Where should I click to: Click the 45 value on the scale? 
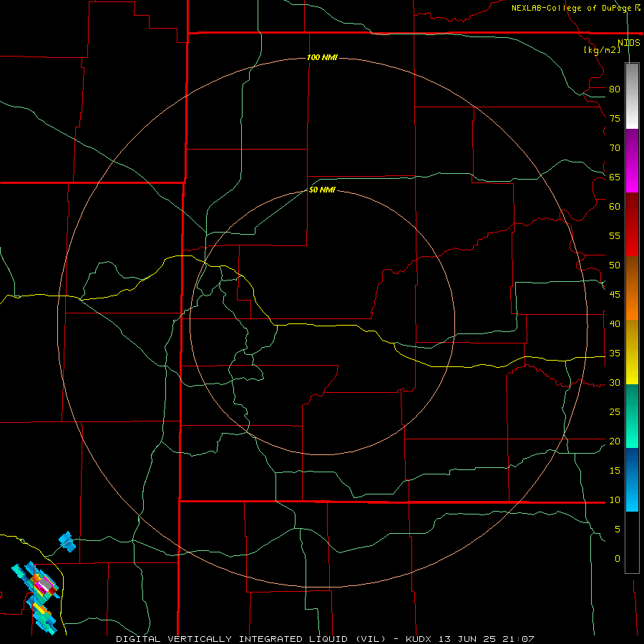(615, 295)
